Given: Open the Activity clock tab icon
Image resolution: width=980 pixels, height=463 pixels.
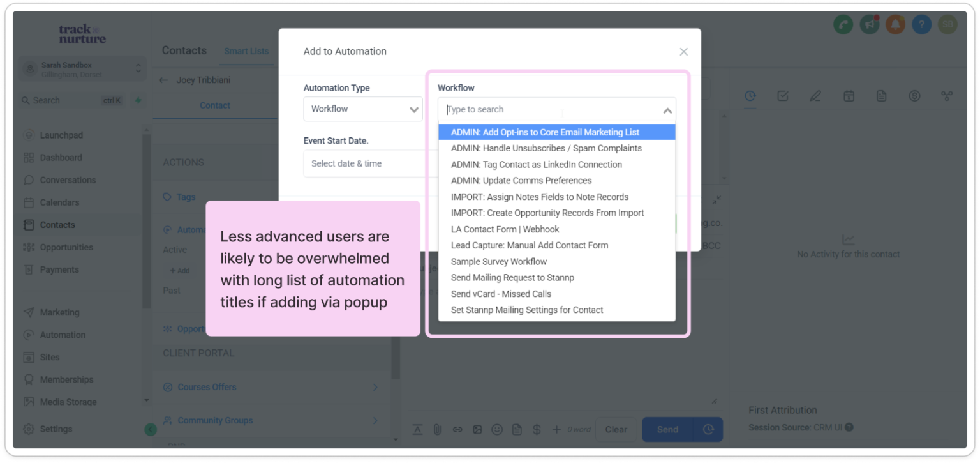Looking at the screenshot, I should (750, 96).
